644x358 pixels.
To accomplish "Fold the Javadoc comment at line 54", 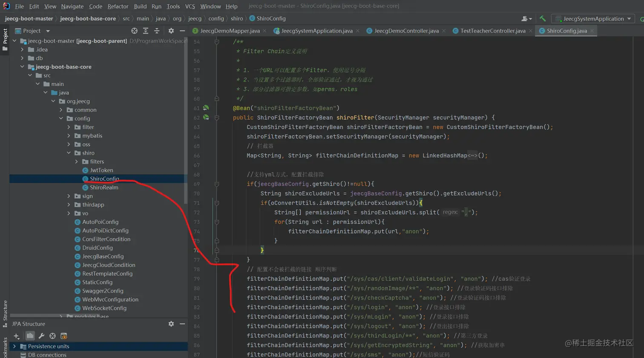I will tap(217, 42).
